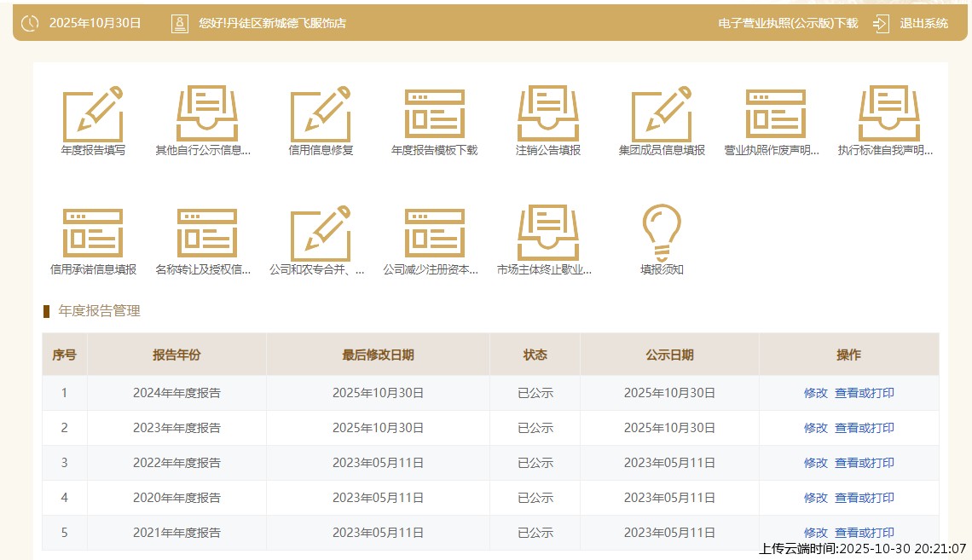Image resolution: width=972 pixels, height=560 pixels.
Task: Click 修改 for the 2022年年度报告
Action: click(815, 463)
